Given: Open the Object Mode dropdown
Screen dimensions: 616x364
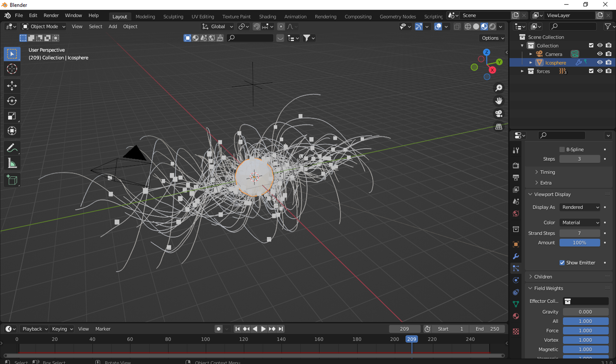Looking at the screenshot, I should [x=44, y=26].
